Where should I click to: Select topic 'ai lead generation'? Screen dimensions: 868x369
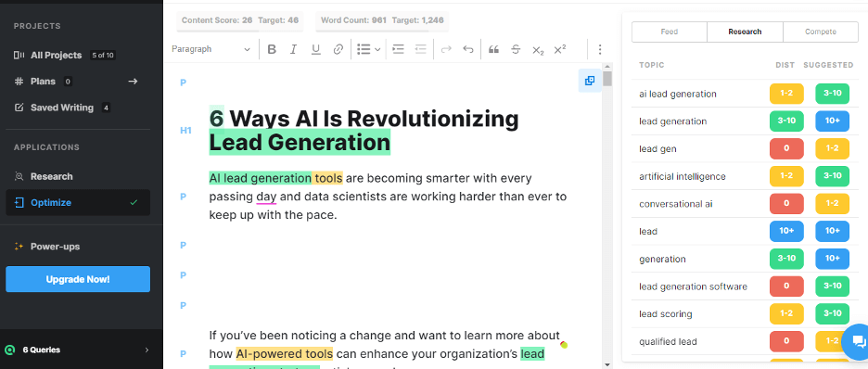[678, 94]
